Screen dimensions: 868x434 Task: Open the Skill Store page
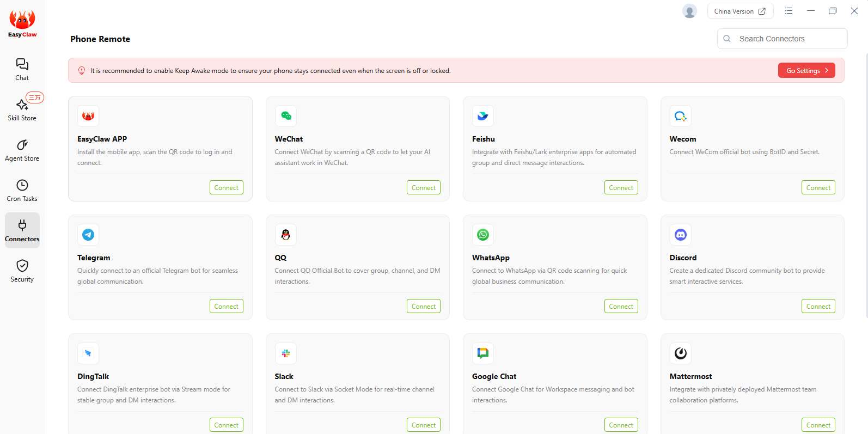pyautogui.click(x=22, y=109)
